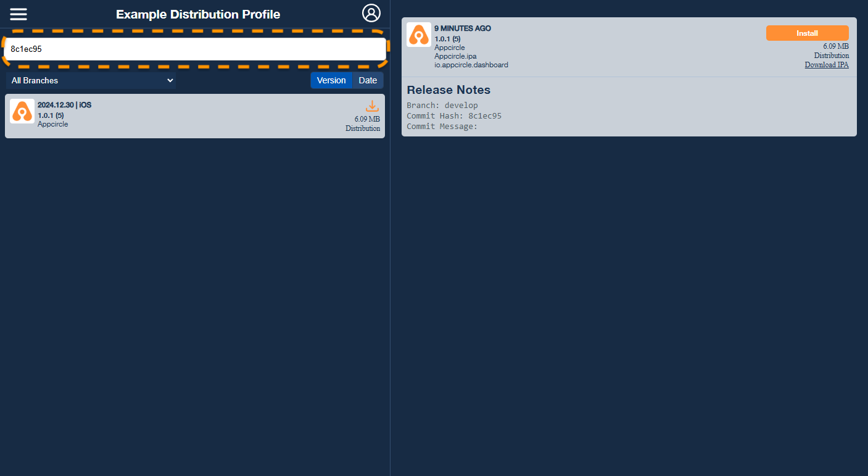Click the 6.09 MB size under the Install button
This screenshot has height=476, width=868.
point(836,46)
